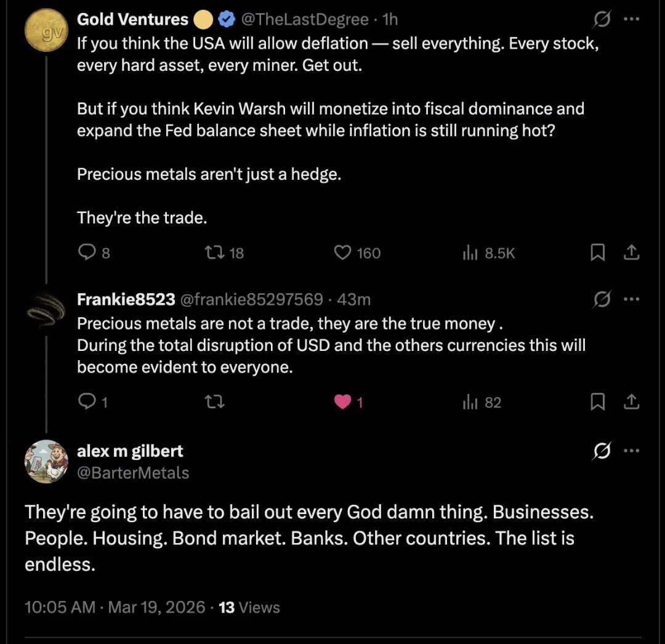
Task: Open @TheLastDegree profile handle
Action: click(305, 20)
